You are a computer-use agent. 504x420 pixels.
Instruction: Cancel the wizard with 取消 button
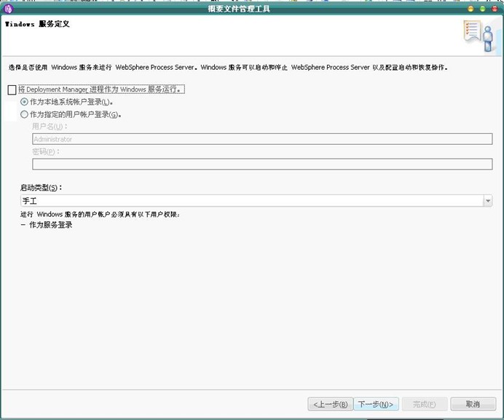pyautogui.click(x=473, y=404)
